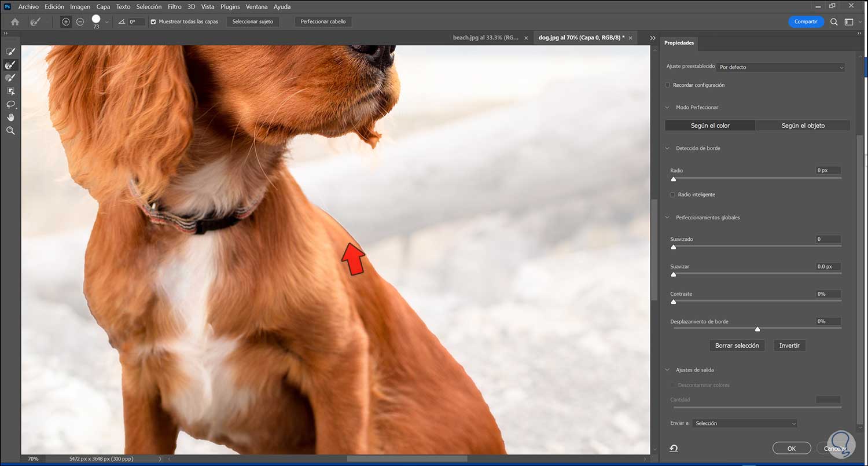This screenshot has height=466, width=868.
Task: Click the Invertir button
Action: tap(789, 346)
